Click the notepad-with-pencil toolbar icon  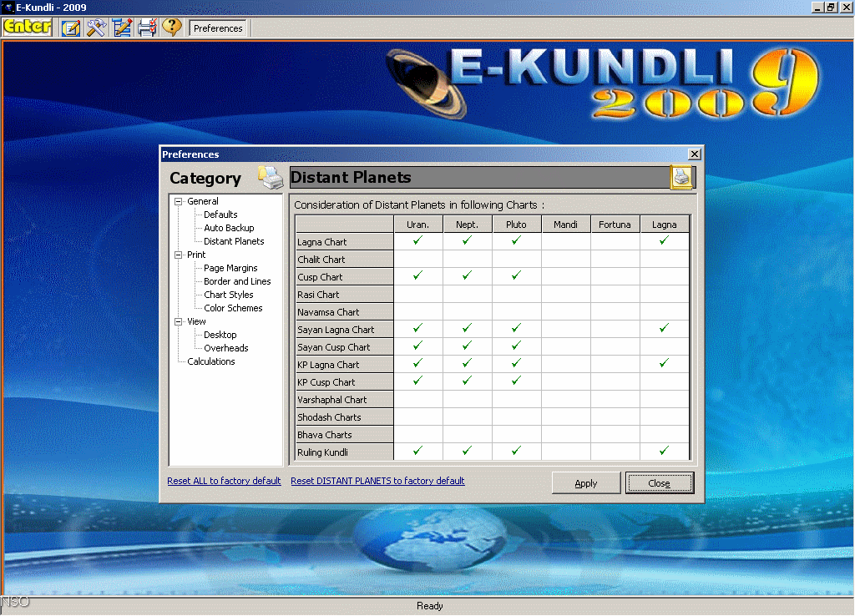(x=71, y=28)
